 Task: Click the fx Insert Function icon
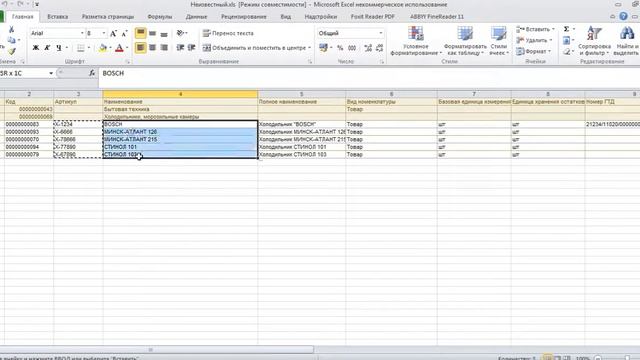(92, 73)
